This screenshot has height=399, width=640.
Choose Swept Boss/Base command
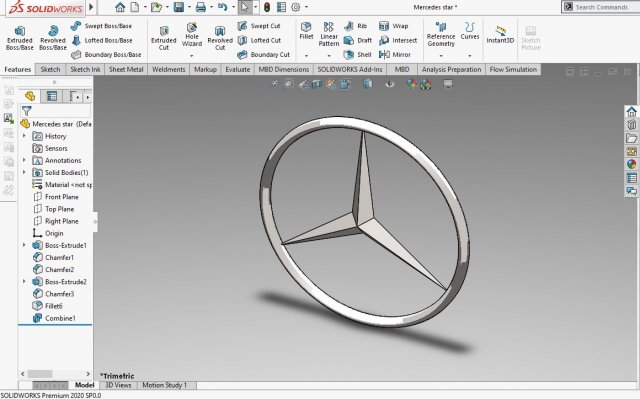[x=101, y=26]
